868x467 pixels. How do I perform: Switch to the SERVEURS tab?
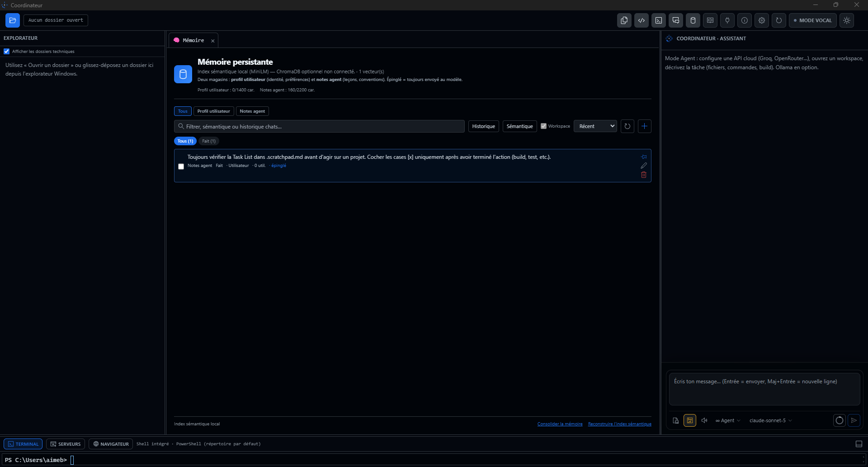pyautogui.click(x=66, y=444)
